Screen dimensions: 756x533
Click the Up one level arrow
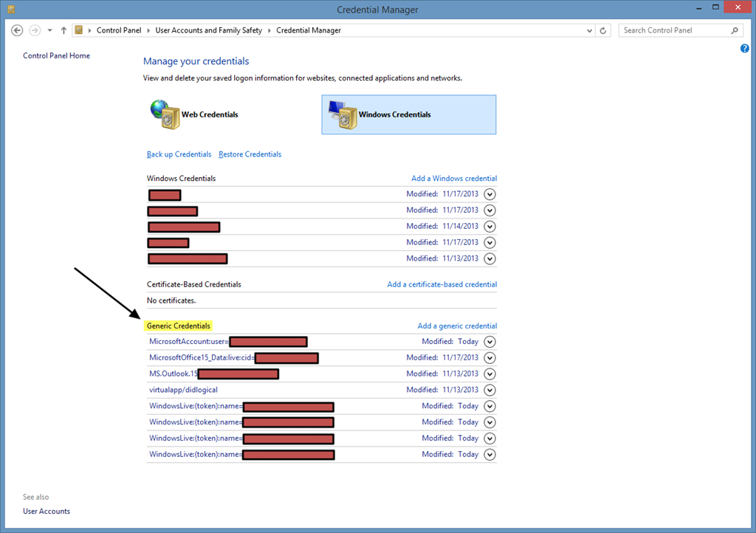click(x=64, y=30)
